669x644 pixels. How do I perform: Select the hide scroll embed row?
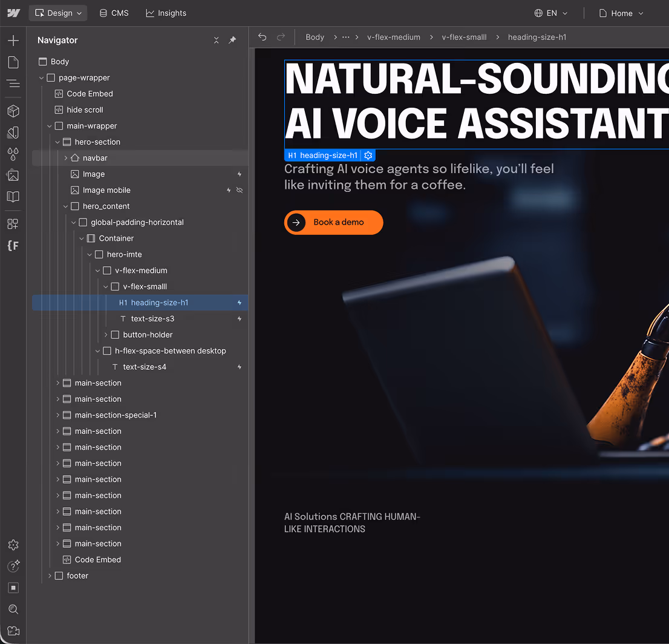click(x=140, y=110)
